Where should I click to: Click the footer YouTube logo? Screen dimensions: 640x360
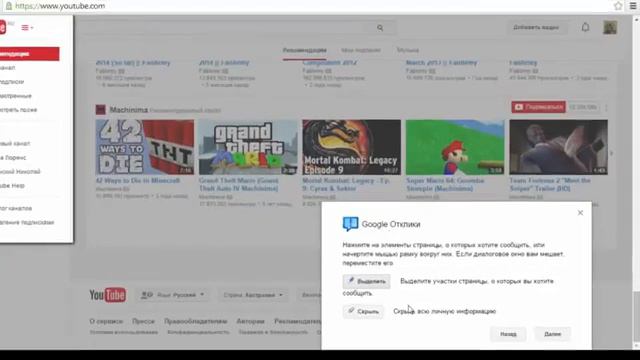[107, 295]
